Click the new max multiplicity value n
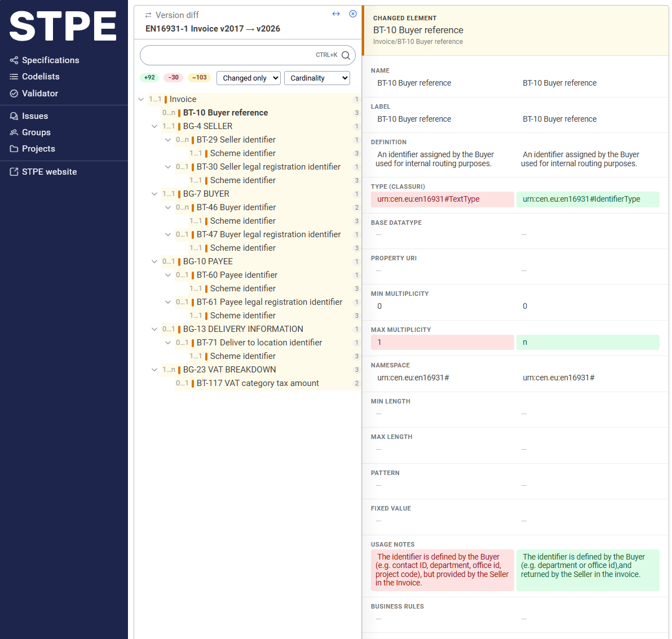The width and height of the screenshot is (672, 639). 587,343
